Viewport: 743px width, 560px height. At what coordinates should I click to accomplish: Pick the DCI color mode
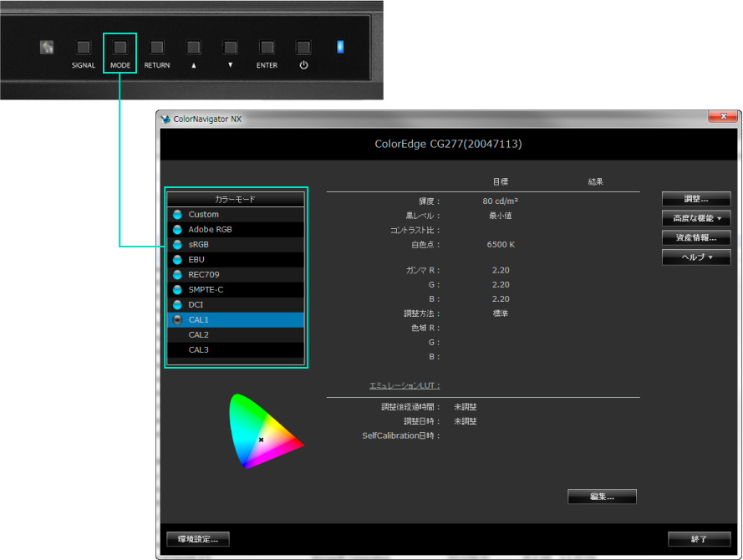(x=236, y=304)
